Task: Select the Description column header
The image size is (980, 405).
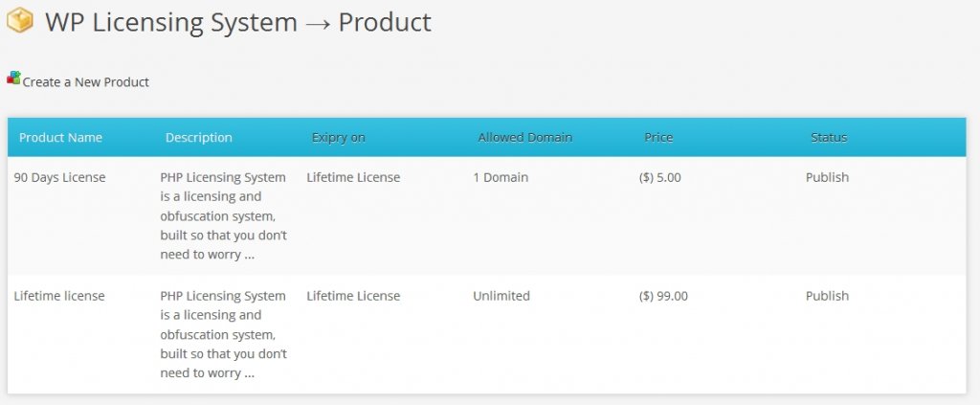Action: tap(198, 138)
